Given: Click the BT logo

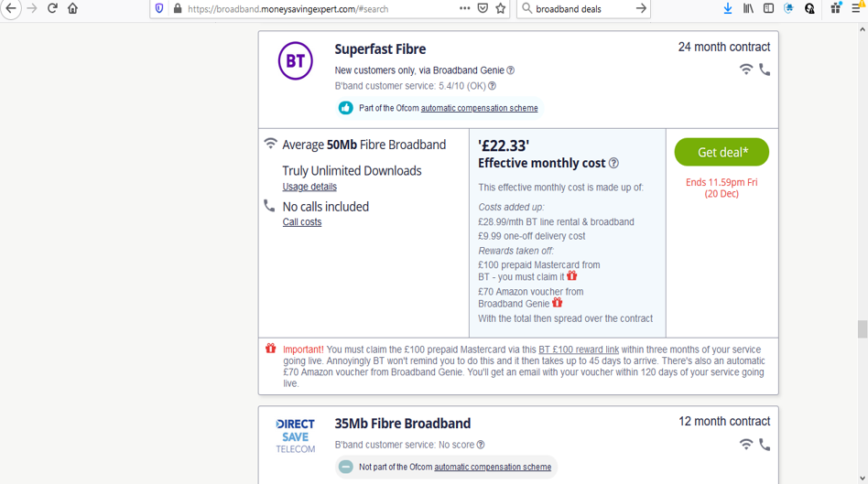Looking at the screenshot, I should pos(295,61).
